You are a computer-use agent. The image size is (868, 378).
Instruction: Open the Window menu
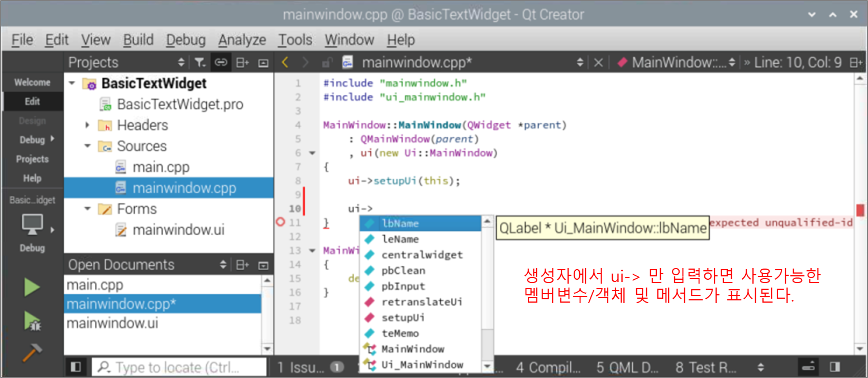[350, 40]
